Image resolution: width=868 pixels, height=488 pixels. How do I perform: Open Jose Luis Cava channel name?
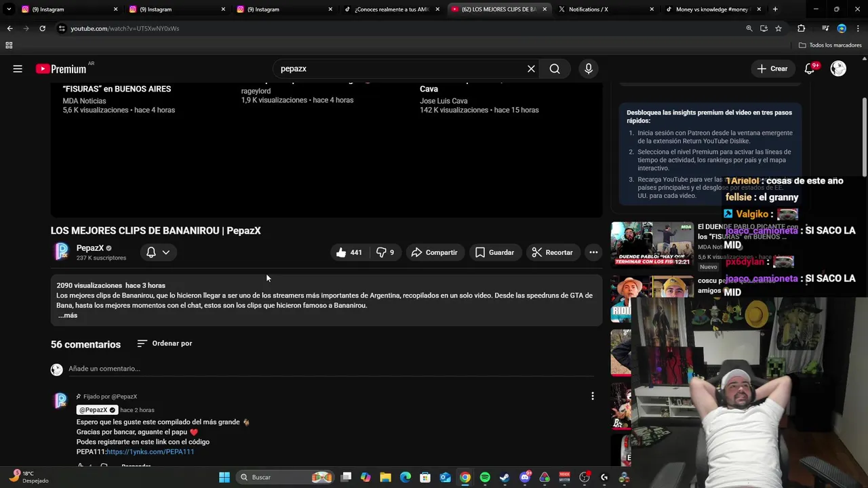click(x=443, y=101)
